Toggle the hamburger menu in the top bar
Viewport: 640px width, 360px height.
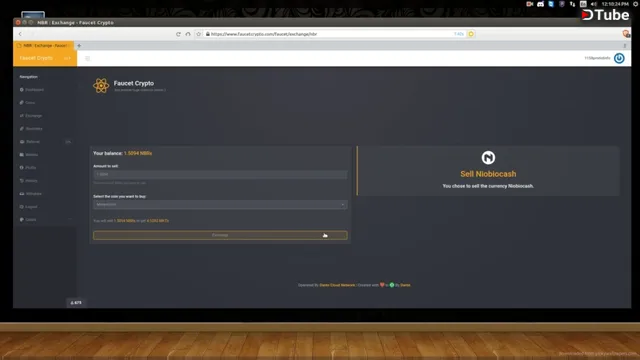coord(87,58)
